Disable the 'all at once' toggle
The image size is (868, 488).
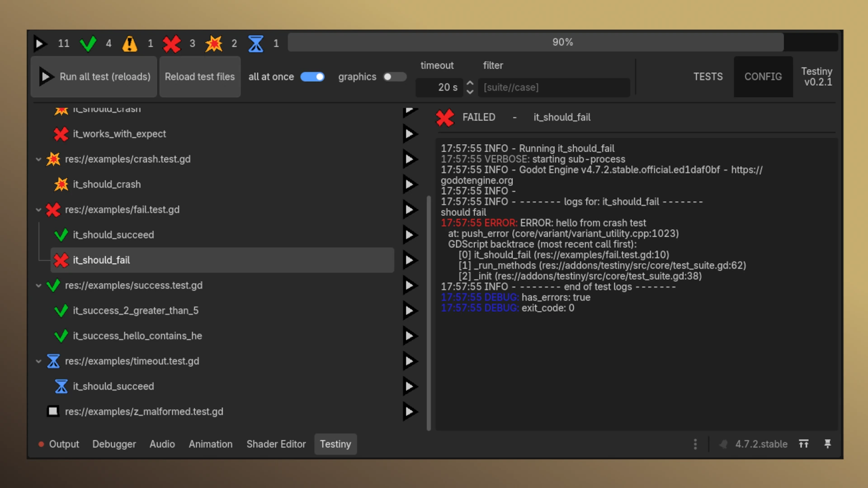[x=312, y=77]
